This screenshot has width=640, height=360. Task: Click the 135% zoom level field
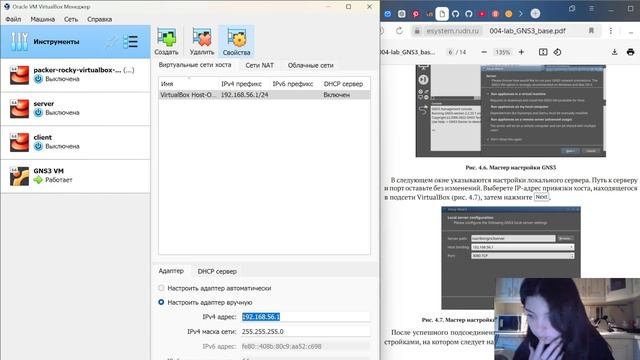(502, 52)
